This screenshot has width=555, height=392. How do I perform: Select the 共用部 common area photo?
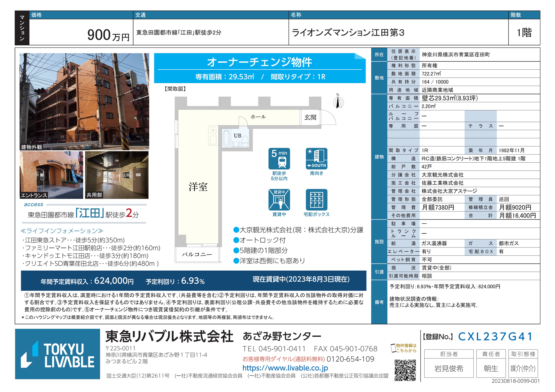117,175
